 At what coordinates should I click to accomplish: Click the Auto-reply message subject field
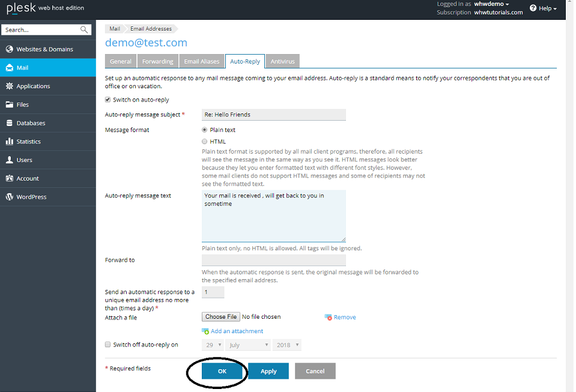273,115
